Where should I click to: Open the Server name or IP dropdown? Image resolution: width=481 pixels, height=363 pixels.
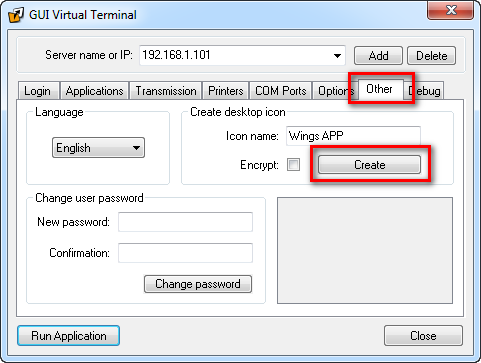click(337, 55)
